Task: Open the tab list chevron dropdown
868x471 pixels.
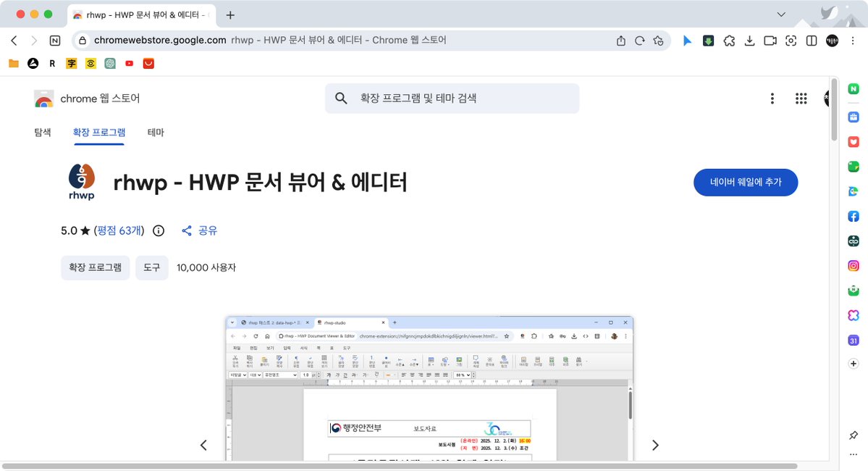Action: [780, 14]
